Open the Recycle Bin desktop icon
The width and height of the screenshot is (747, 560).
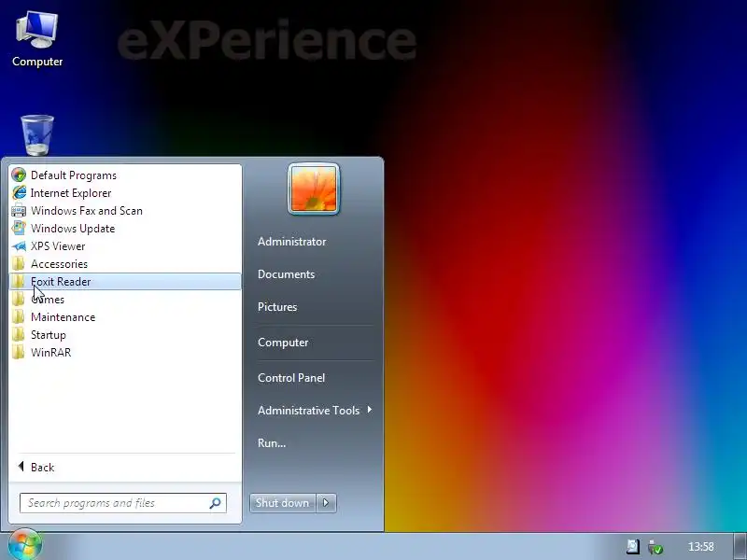coord(37,135)
